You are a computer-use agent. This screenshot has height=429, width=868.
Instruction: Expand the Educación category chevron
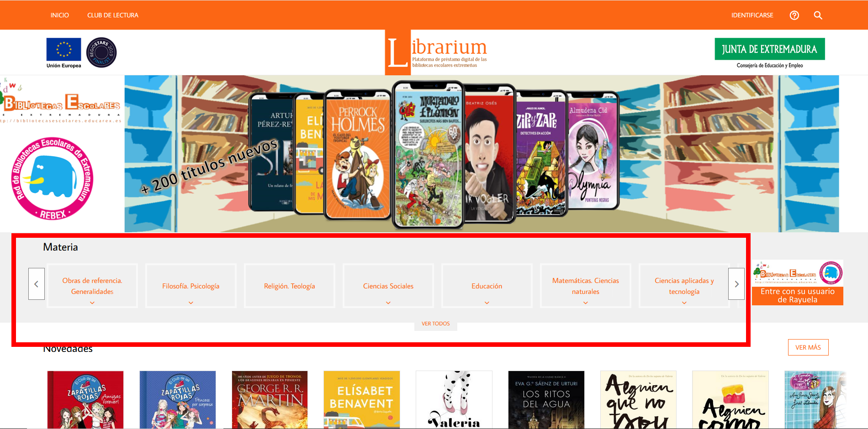pyautogui.click(x=487, y=303)
